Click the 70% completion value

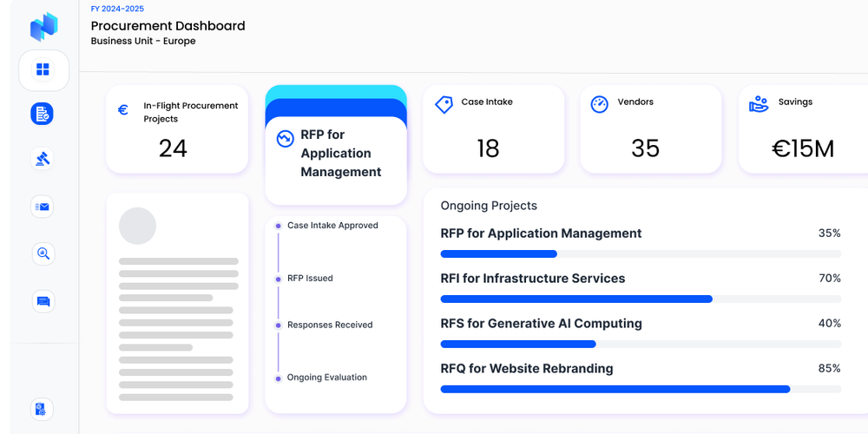(829, 278)
